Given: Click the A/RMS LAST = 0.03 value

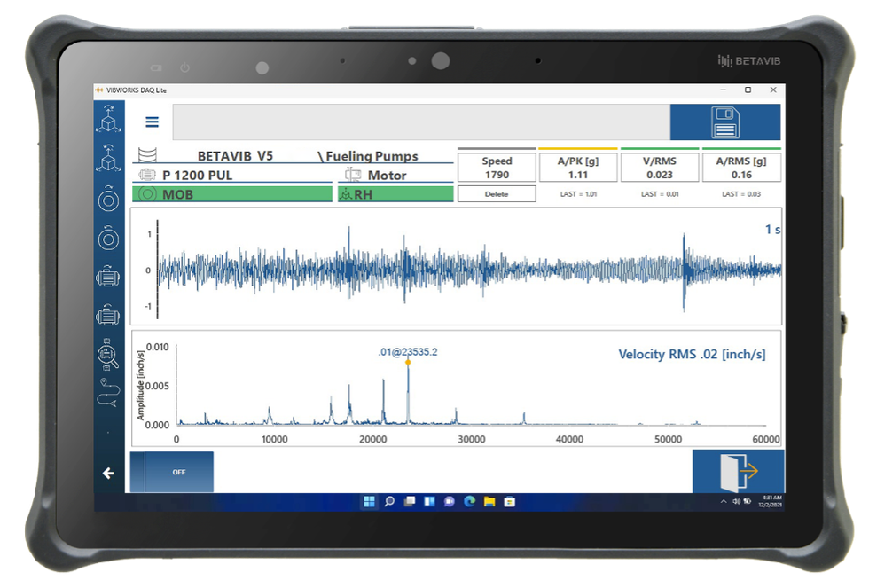Looking at the screenshot, I should pyautogui.click(x=741, y=194).
